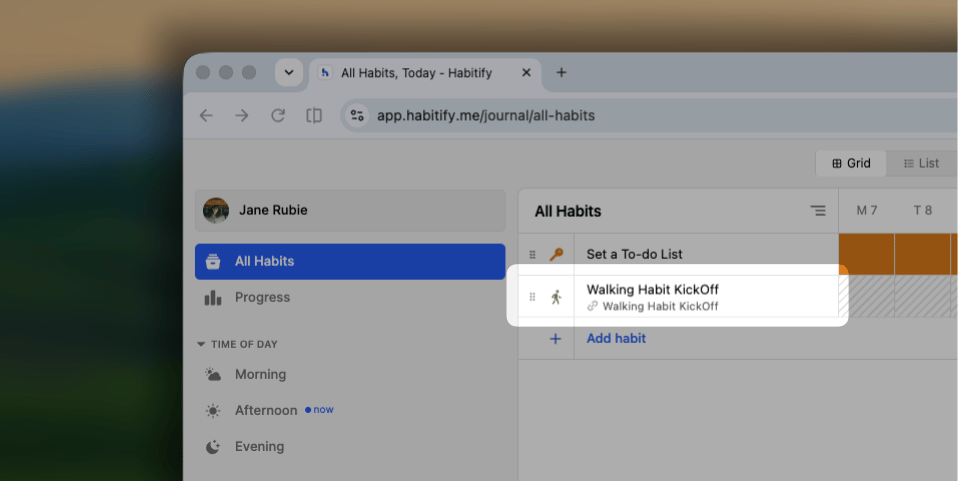Open the Walking Habit KickOff habit title
958x481 pixels.
[653, 290]
